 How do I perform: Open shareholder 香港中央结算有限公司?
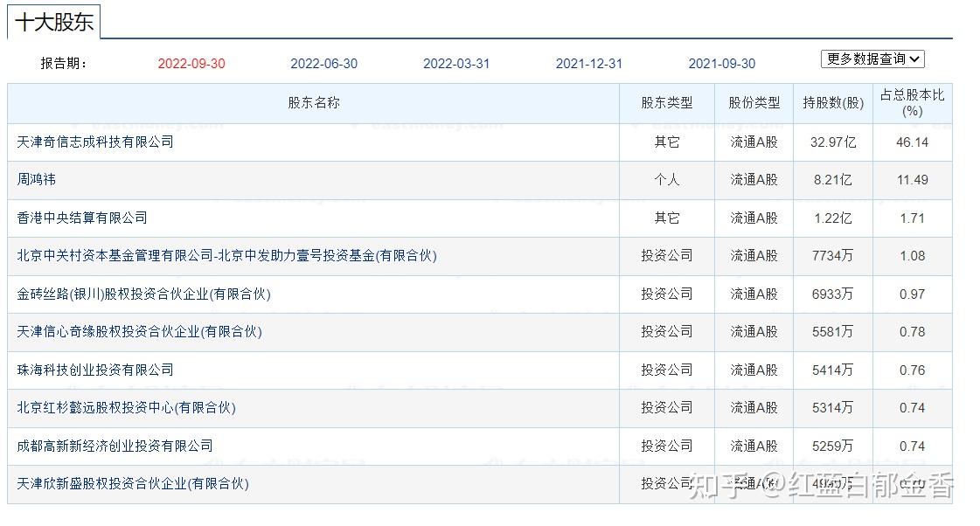point(82,218)
